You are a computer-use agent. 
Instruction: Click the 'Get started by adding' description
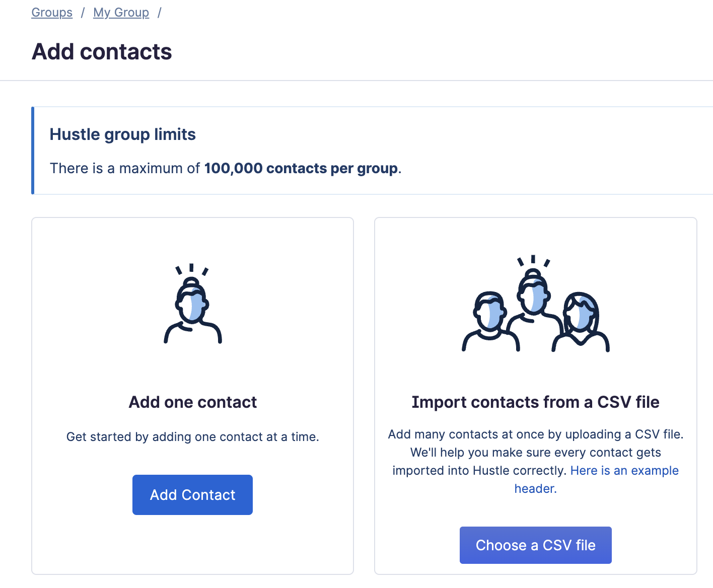193,437
